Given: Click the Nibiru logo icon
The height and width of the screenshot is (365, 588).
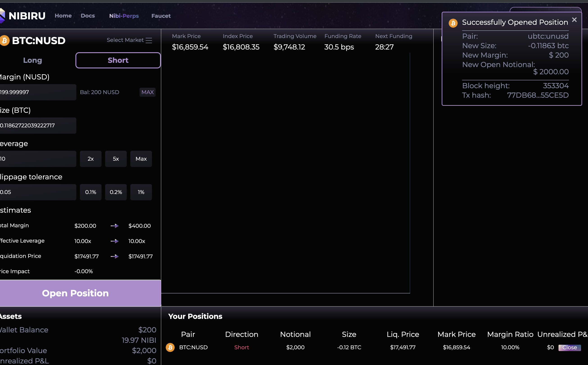Looking at the screenshot, I should 2,16.
